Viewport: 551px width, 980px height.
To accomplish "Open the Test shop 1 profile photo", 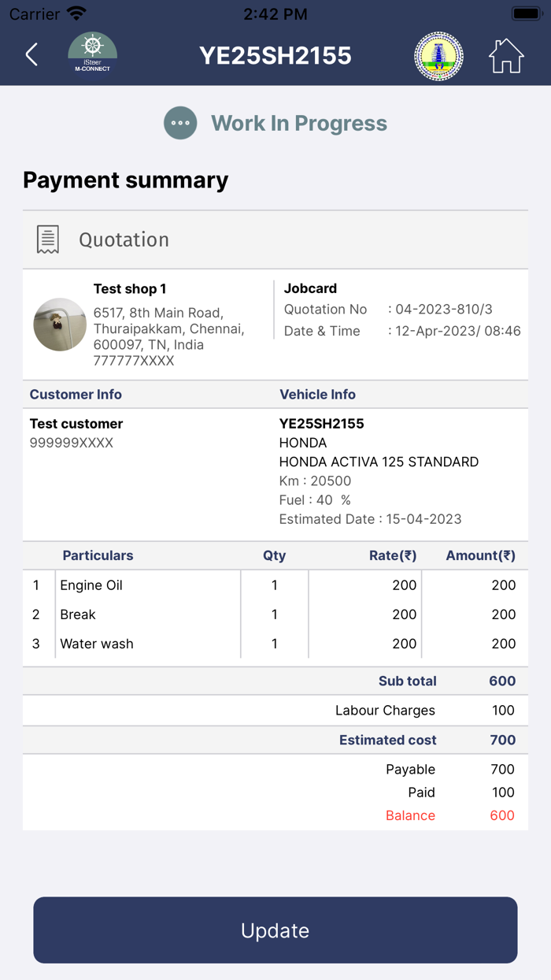I will 60,324.
